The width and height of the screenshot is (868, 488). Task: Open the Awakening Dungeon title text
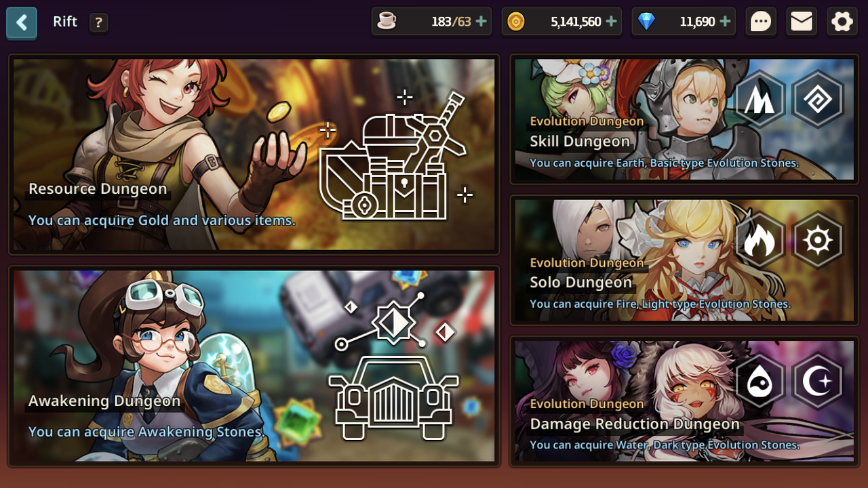pos(104,401)
